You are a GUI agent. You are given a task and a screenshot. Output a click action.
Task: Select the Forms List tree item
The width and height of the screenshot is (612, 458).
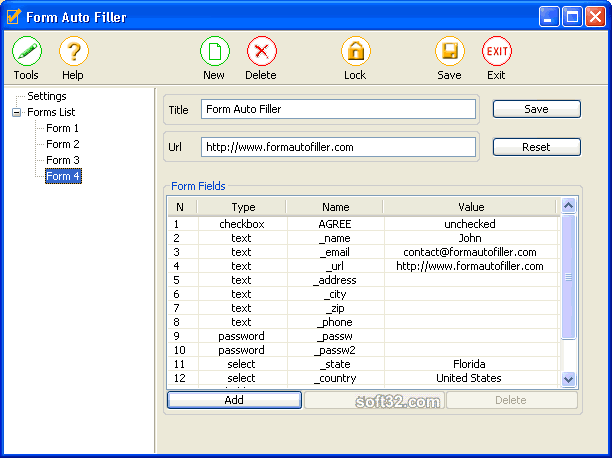coord(51,112)
